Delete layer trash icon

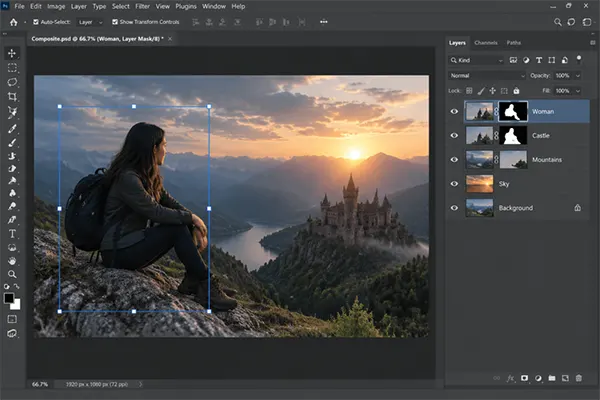coord(579,378)
